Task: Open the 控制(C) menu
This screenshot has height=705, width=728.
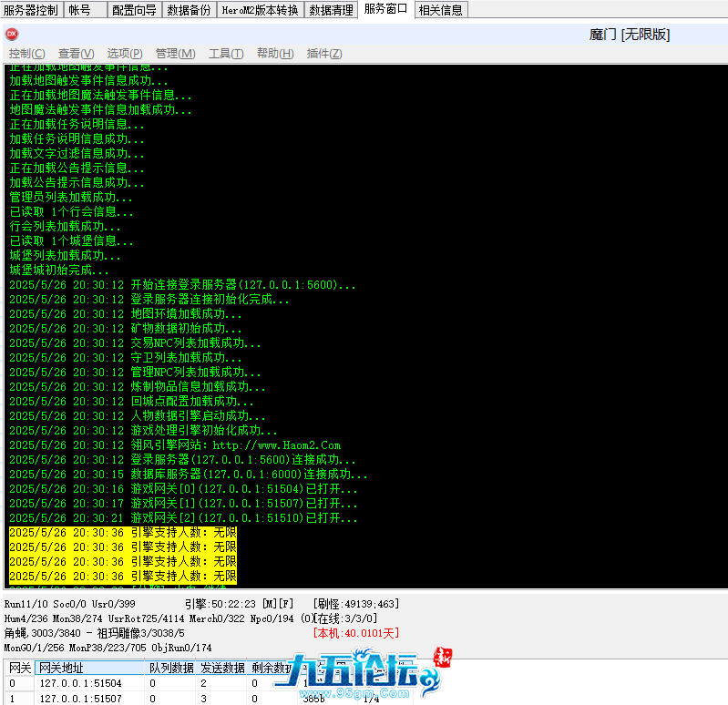Action: coord(27,54)
